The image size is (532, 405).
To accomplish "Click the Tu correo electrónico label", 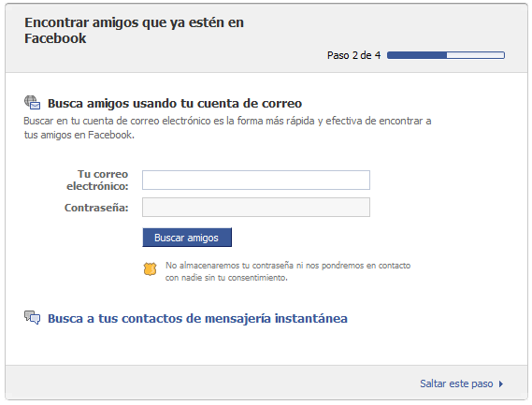I will pyautogui.click(x=98, y=180).
